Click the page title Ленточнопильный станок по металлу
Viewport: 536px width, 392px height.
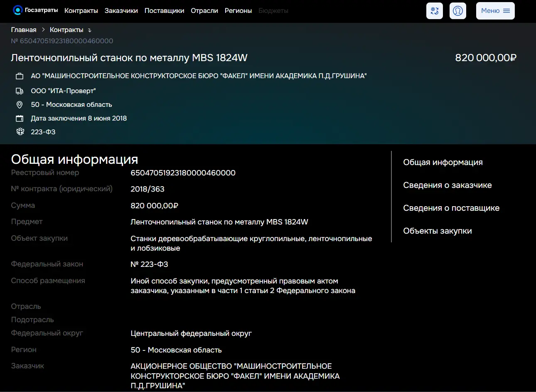pos(129,58)
